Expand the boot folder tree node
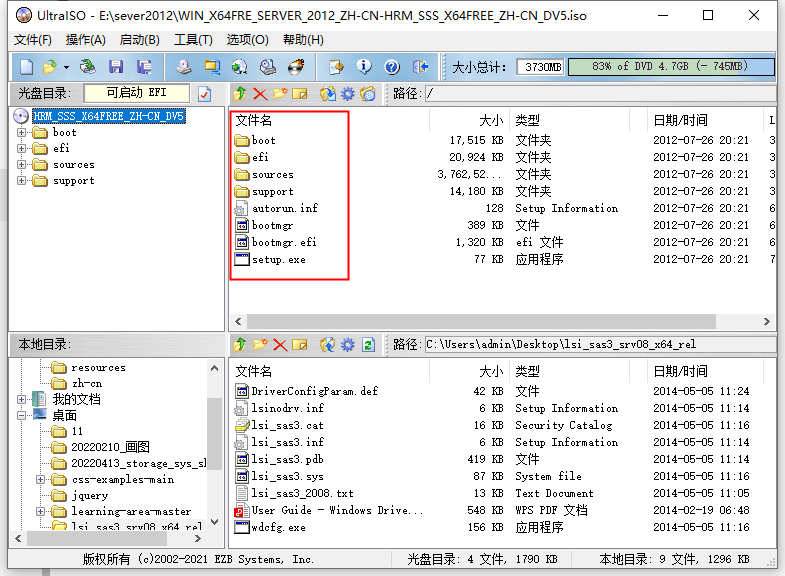Viewport: 785px width, 576px height. point(21,133)
